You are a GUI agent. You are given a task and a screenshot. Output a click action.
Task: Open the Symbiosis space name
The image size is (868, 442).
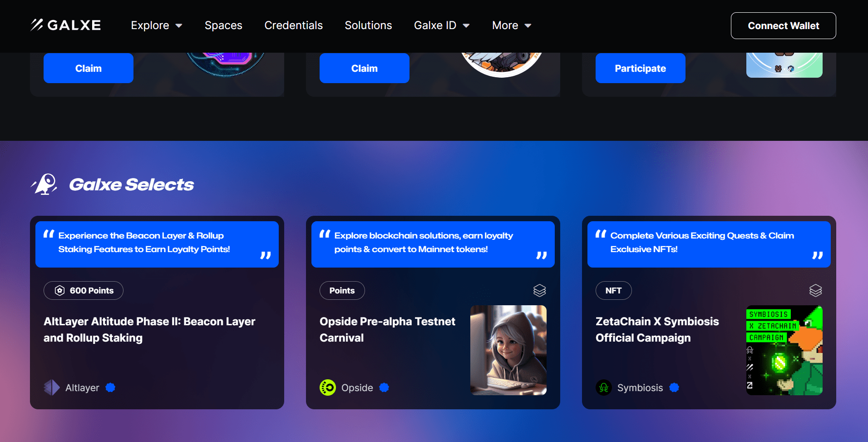point(640,387)
